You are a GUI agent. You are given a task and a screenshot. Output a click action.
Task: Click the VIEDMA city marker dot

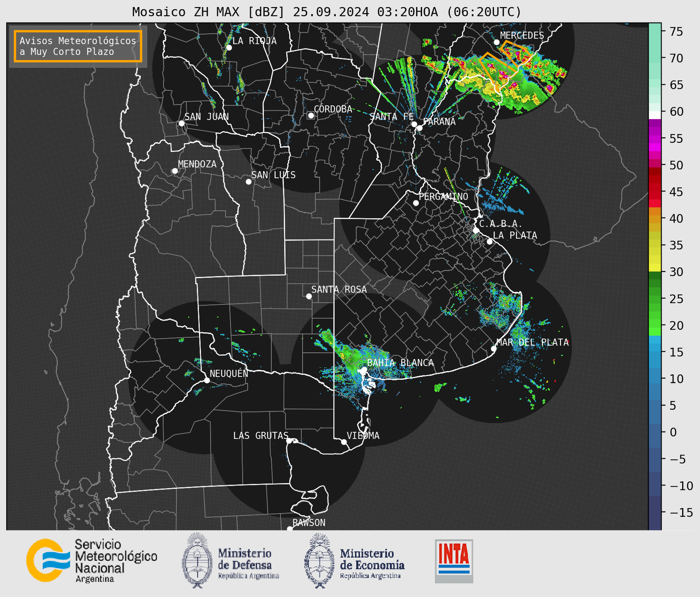(x=344, y=442)
